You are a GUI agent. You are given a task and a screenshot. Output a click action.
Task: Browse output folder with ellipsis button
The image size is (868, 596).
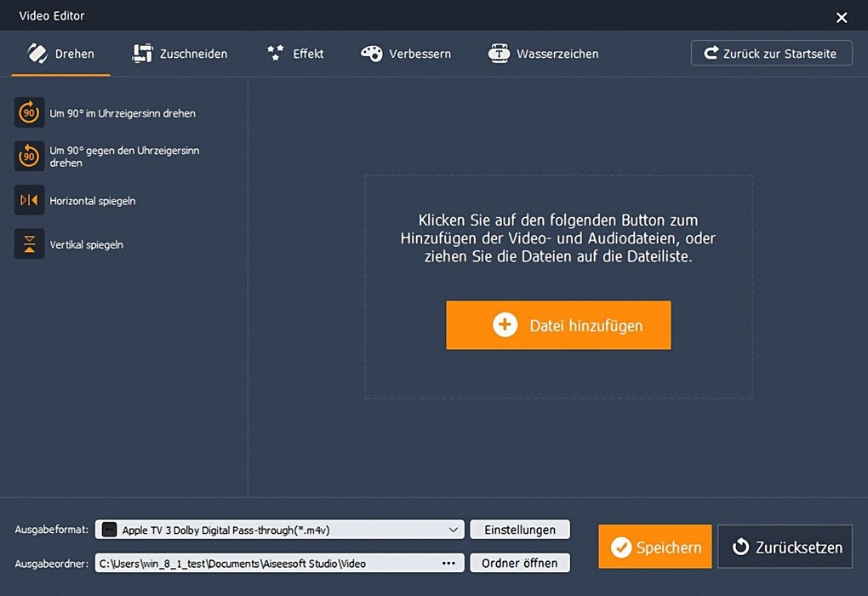pyautogui.click(x=449, y=564)
